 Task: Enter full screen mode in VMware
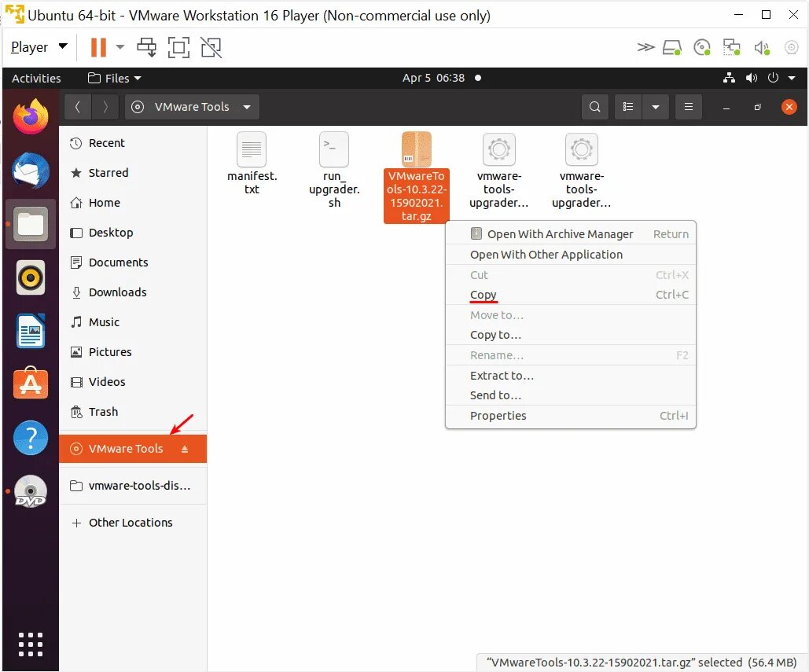coord(178,47)
